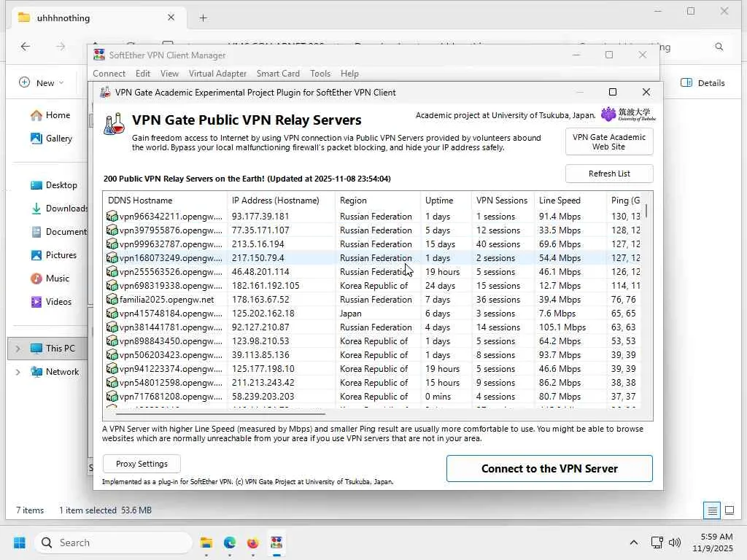Click server icon for vpn415748184 row
This screenshot has width=747, height=560.
click(112, 313)
